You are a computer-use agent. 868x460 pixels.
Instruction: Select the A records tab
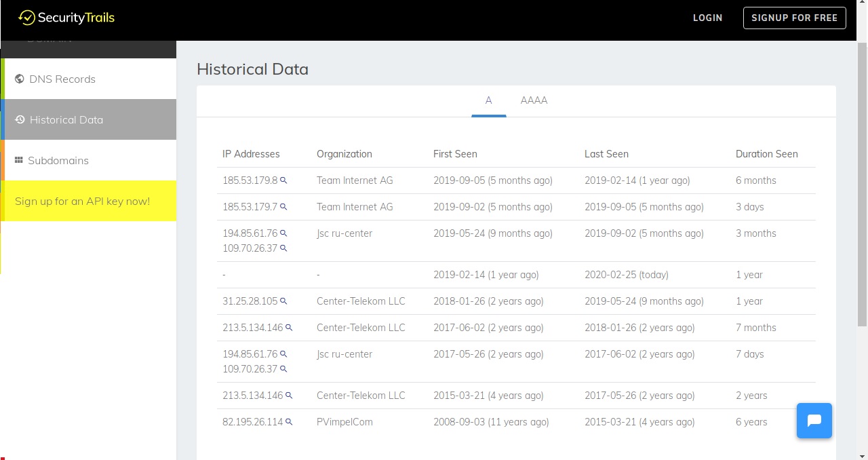tap(488, 100)
